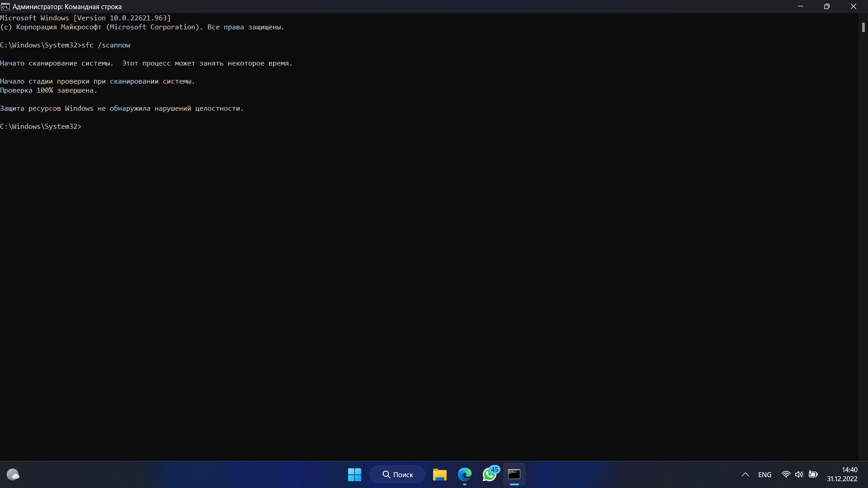Image resolution: width=868 pixels, height=488 pixels.
Task: Click 'Защита ресурсов Windows не обнаружила' line
Action: tap(122, 108)
